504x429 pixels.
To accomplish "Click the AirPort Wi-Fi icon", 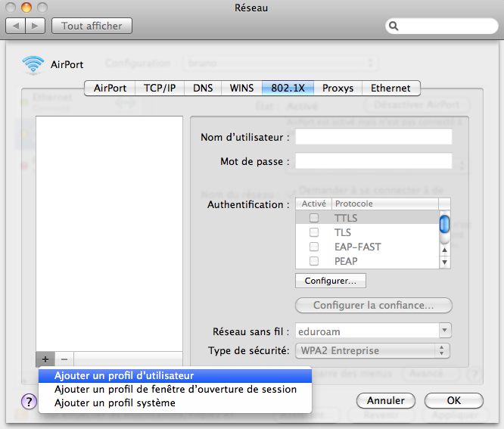I will click(x=33, y=64).
